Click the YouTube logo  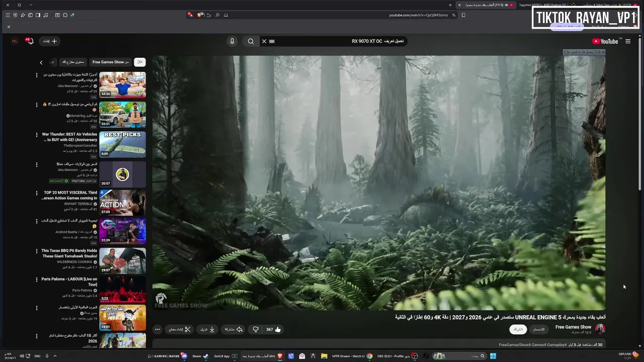(x=605, y=41)
